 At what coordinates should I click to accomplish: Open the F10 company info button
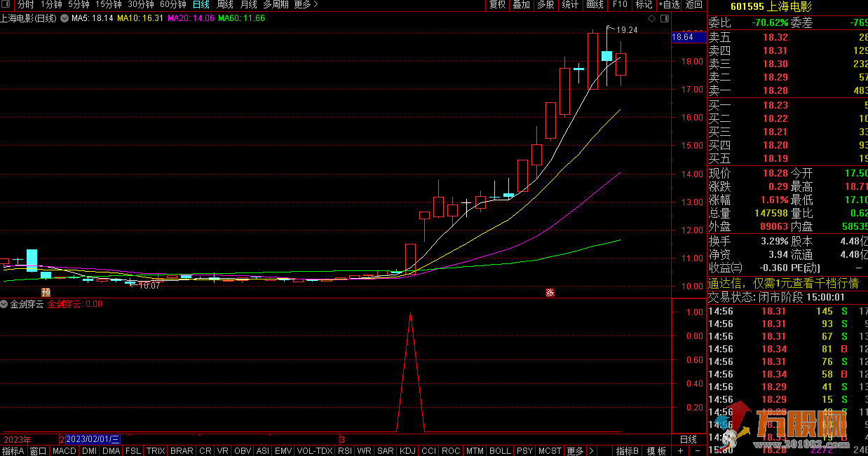pyautogui.click(x=620, y=5)
